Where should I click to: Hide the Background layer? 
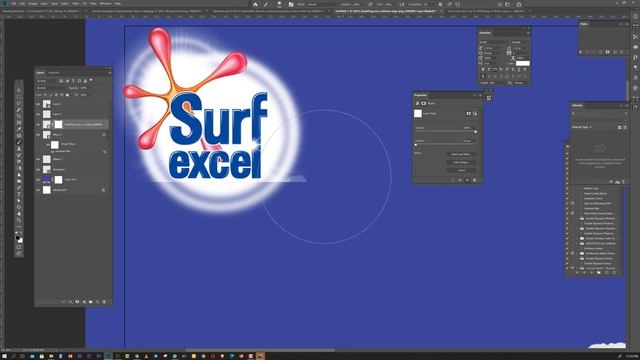tap(38, 190)
